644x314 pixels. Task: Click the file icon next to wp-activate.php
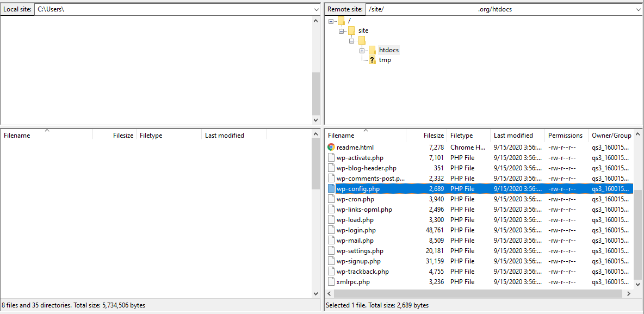tap(332, 157)
